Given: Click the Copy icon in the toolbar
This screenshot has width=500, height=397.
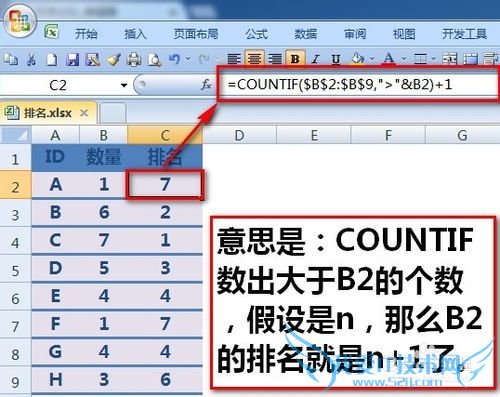Looking at the screenshot, I should (x=11, y=59).
